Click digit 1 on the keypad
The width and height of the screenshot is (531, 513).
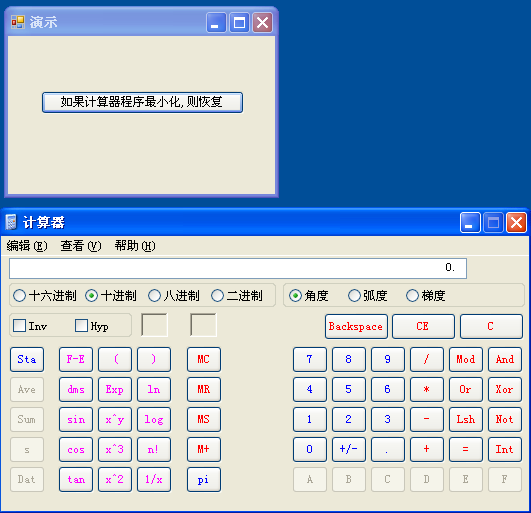click(x=310, y=420)
